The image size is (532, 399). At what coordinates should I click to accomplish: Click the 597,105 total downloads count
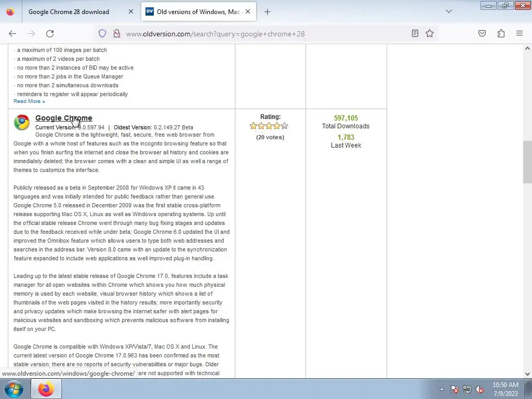click(x=345, y=118)
